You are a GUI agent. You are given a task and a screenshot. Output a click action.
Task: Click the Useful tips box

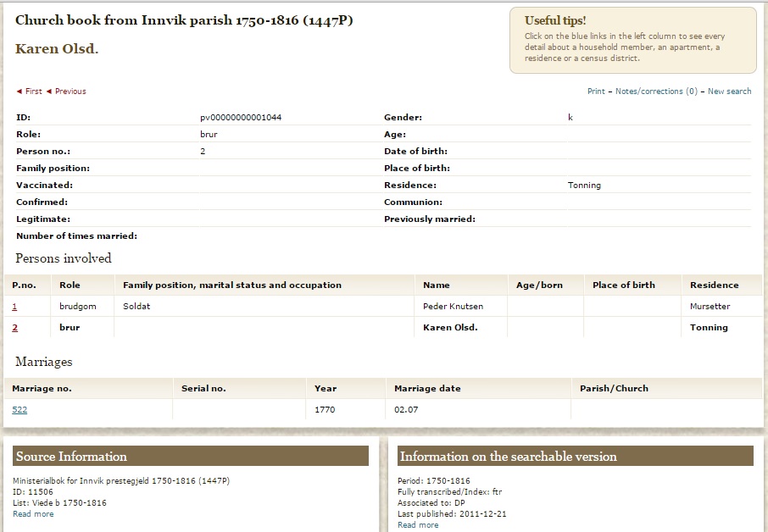click(633, 40)
